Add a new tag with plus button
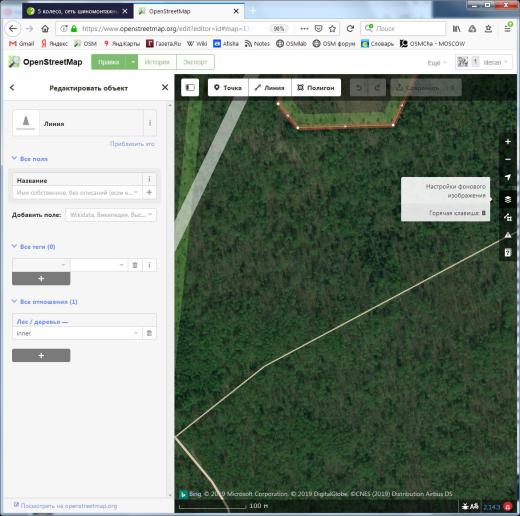520x516 pixels. pyautogui.click(x=41, y=278)
